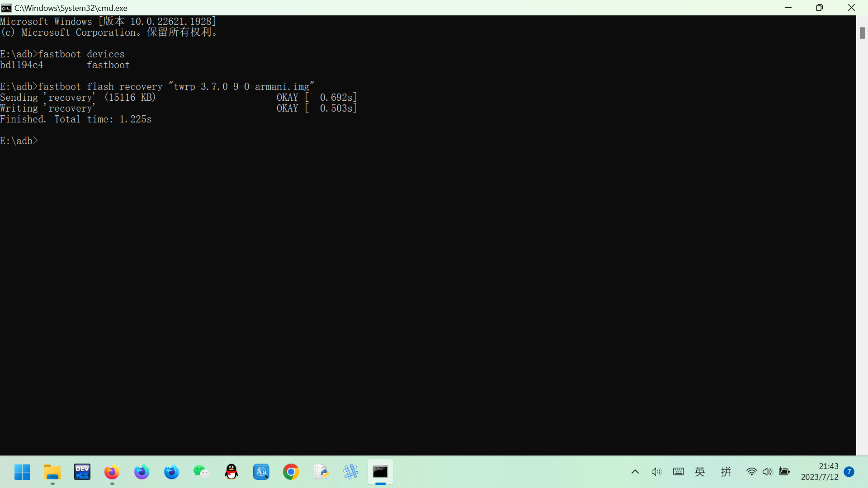Viewport: 868px width, 488px height.
Task: Click the 'fastboot flash recovery' command line
Action: tap(157, 87)
